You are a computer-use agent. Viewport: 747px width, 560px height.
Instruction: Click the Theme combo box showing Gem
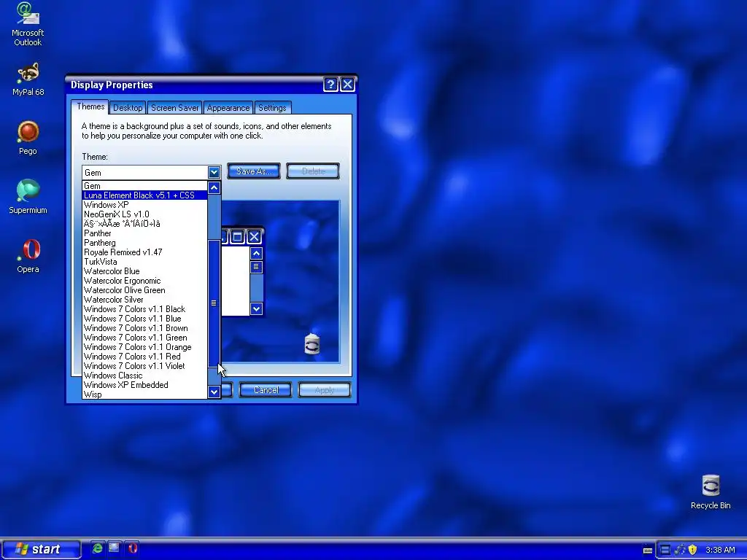tap(151, 172)
